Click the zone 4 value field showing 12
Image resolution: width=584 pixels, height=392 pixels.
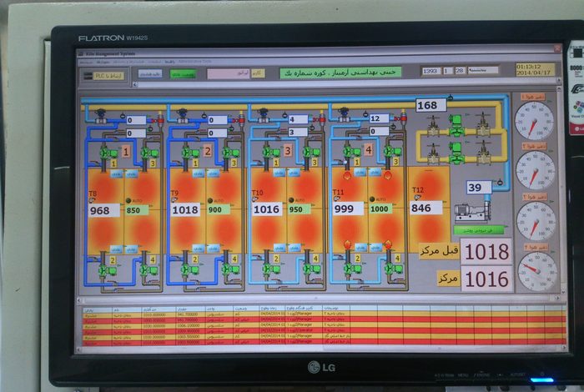click(x=379, y=118)
